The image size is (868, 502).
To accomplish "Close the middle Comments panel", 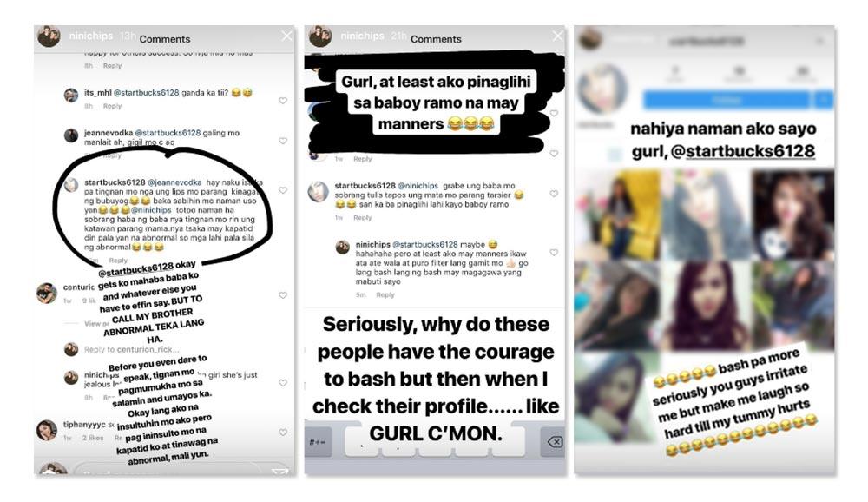I will [x=557, y=36].
